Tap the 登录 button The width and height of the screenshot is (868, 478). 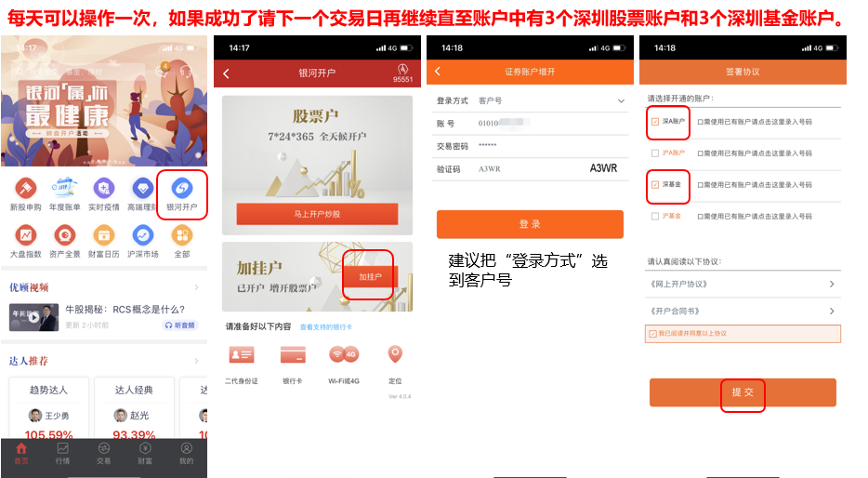(x=530, y=224)
